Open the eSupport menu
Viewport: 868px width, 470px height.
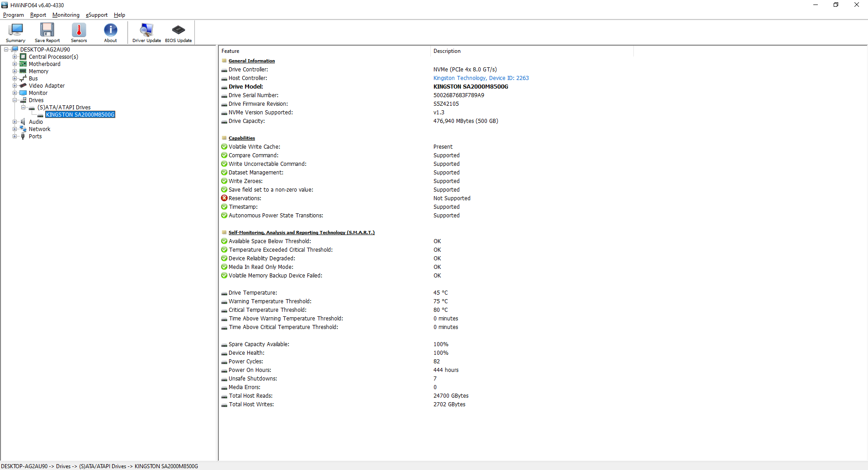tap(97, 15)
